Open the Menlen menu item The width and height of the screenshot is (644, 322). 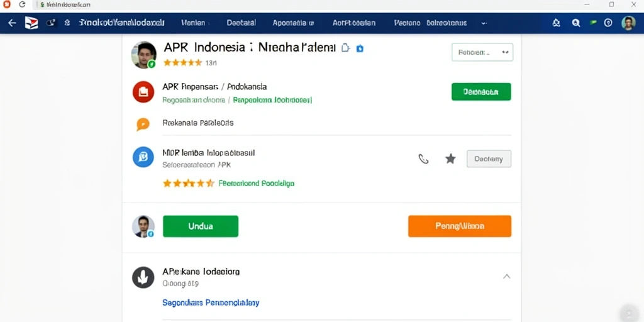[x=193, y=23]
